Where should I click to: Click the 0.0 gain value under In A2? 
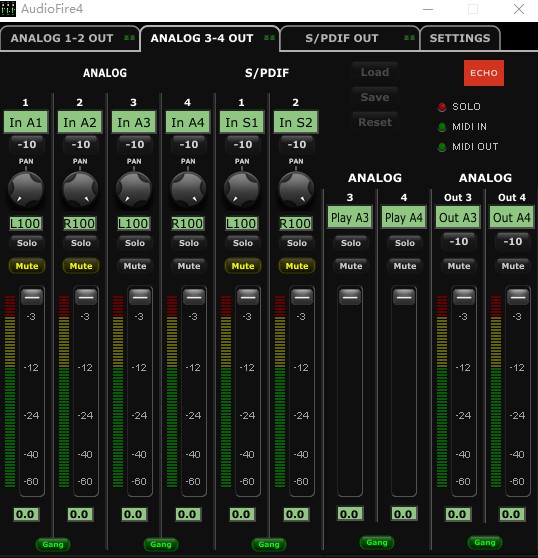(79, 514)
